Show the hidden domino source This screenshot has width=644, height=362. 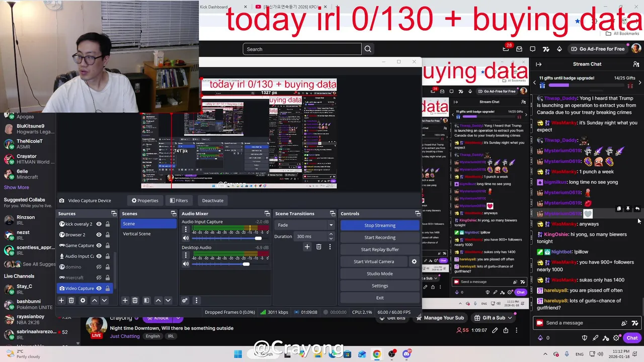click(x=99, y=267)
